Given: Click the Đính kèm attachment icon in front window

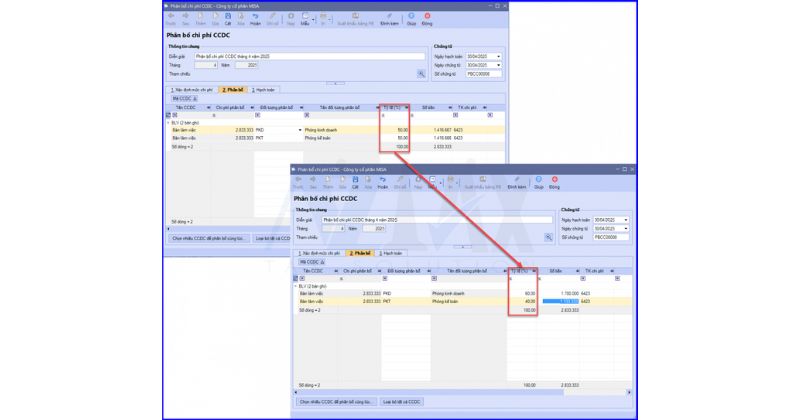Looking at the screenshot, I should pos(516,182).
